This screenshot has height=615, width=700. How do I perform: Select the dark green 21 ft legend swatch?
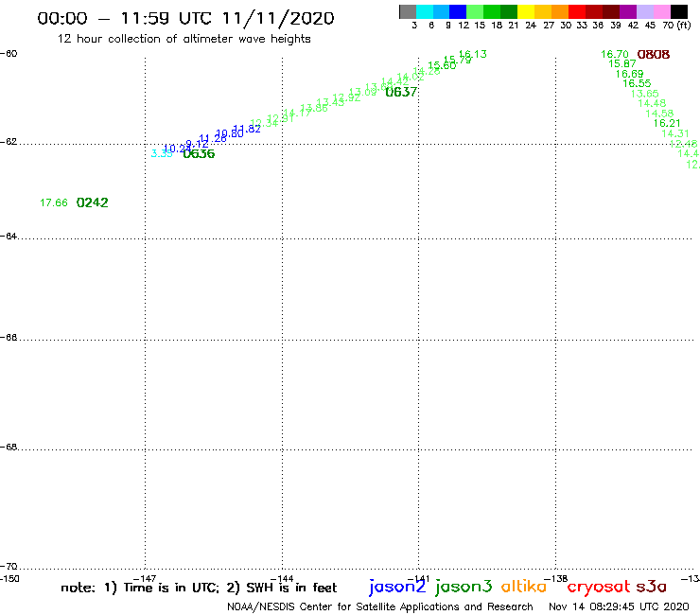(x=509, y=11)
